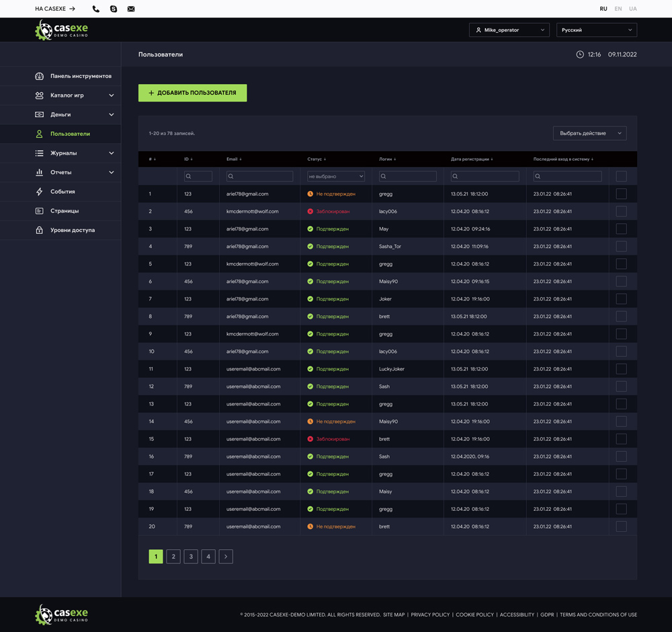Screen dimensions: 672x632
Task: Follow the НА CASEXE link
Action: tap(55, 9)
